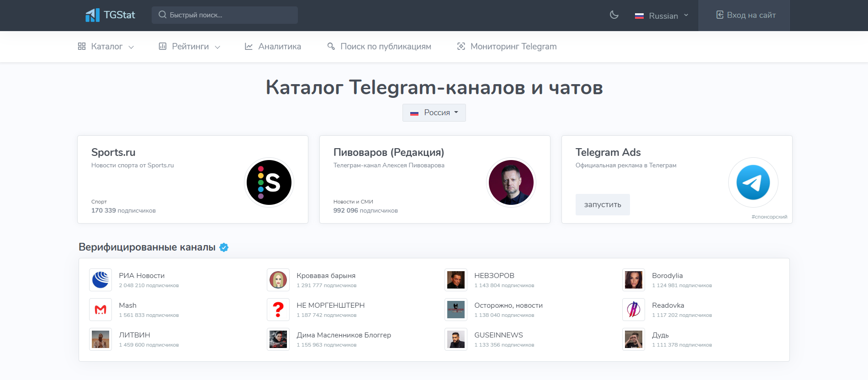Click the Telegram Ads title
868x380 pixels.
608,152
